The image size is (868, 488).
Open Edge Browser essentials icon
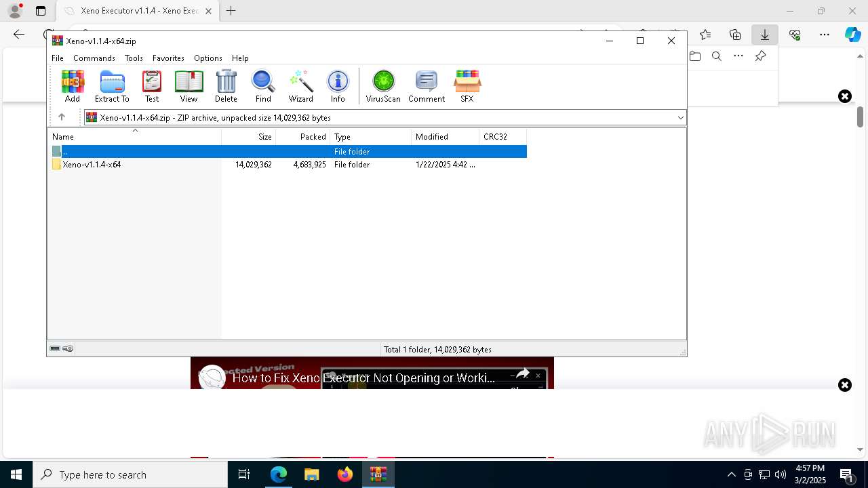click(795, 35)
